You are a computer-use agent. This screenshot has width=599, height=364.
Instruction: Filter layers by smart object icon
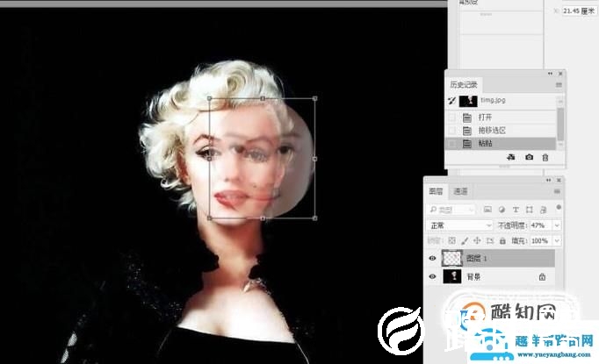click(543, 210)
